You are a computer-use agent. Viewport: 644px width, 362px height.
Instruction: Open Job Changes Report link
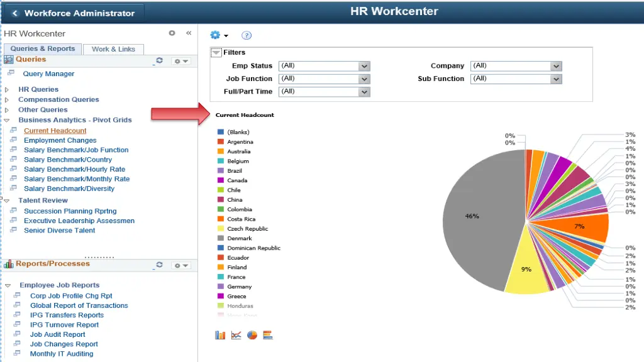(64, 344)
